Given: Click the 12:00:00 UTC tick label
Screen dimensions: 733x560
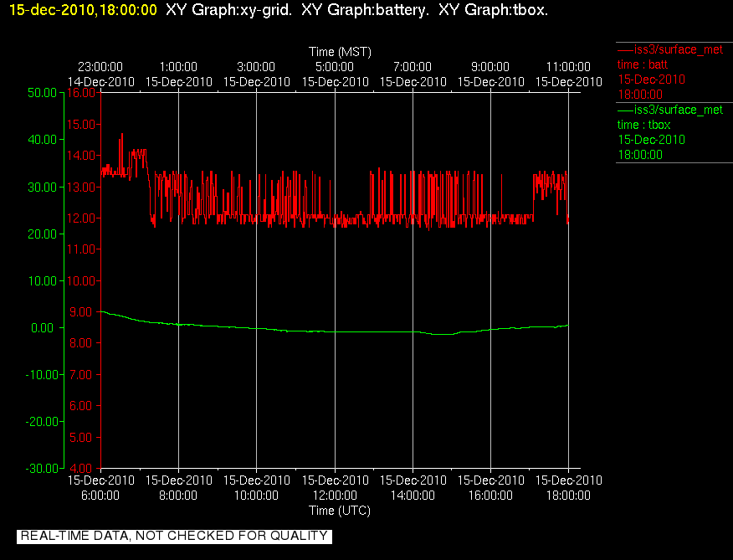Looking at the screenshot, I should 335,496.
